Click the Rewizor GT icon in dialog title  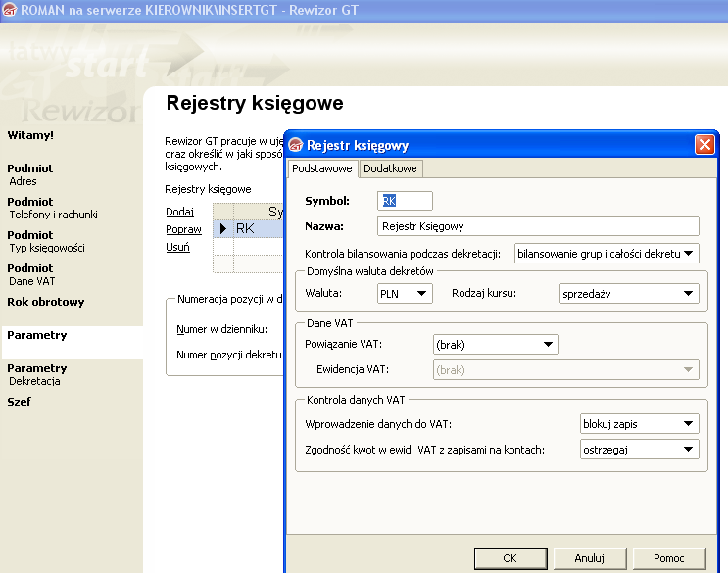tap(296, 145)
